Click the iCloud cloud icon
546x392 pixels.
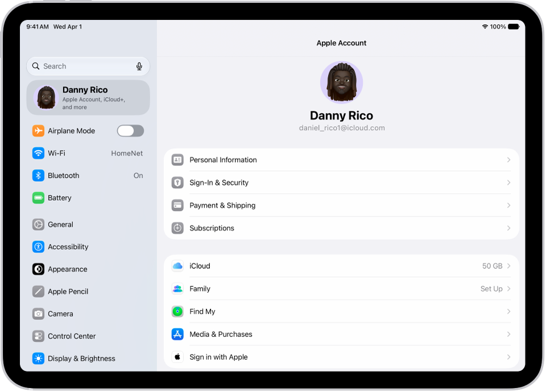coord(177,266)
